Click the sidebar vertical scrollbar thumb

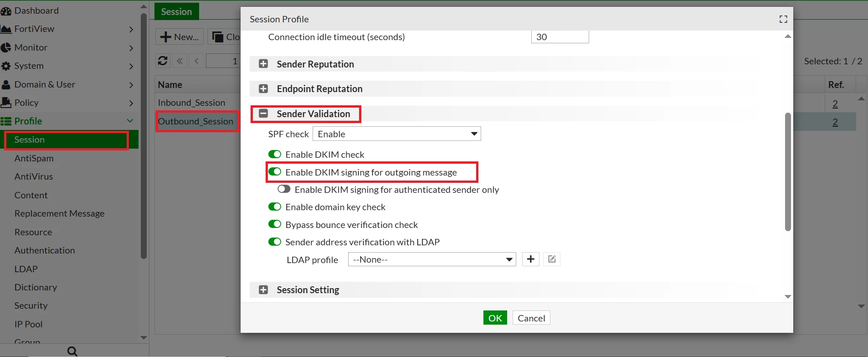tap(144, 136)
